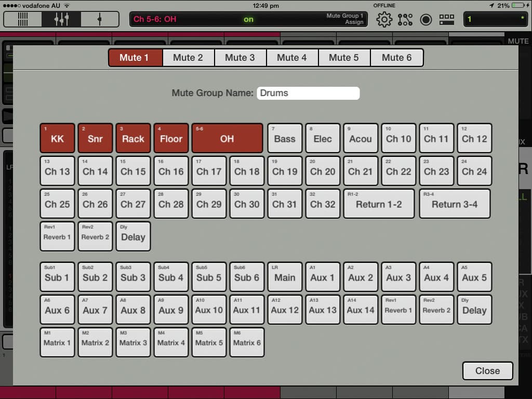Assign Return 3-4 to mute group
The width and height of the screenshot is (532, 399).
pos(455,204)
